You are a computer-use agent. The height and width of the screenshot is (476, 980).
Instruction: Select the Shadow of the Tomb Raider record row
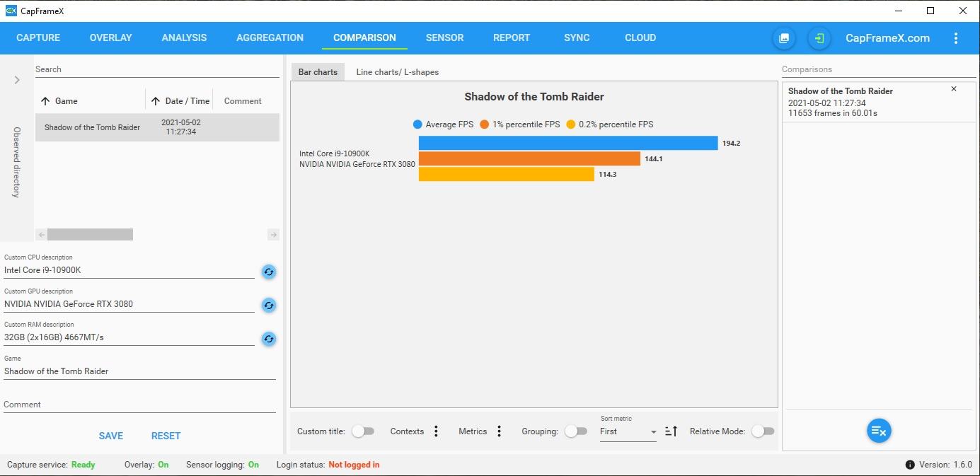(x=157, y=127)
